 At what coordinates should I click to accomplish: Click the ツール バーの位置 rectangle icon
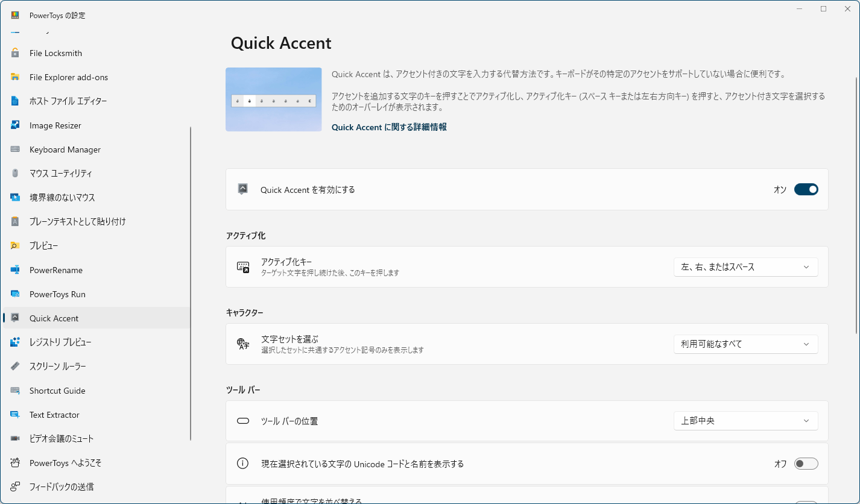(x=243, y=421)
